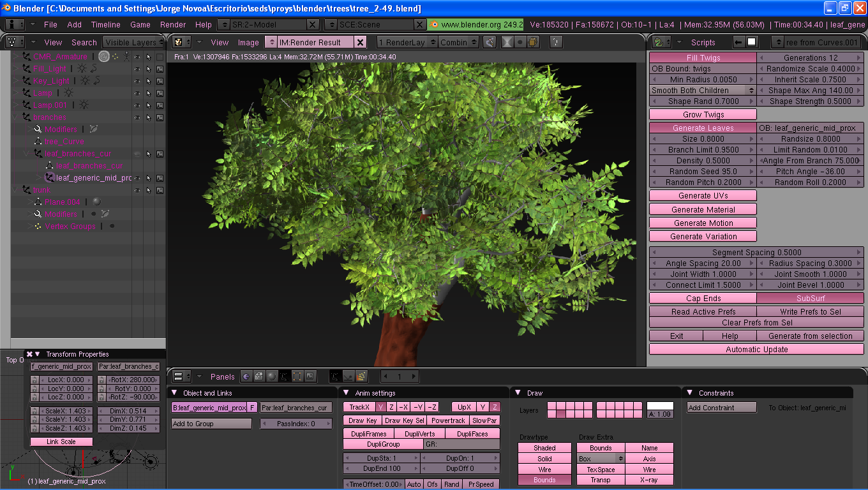Toggle visibility eye for Key_Light in outliner
Viewport: 868px width, 490px height.
137,81
